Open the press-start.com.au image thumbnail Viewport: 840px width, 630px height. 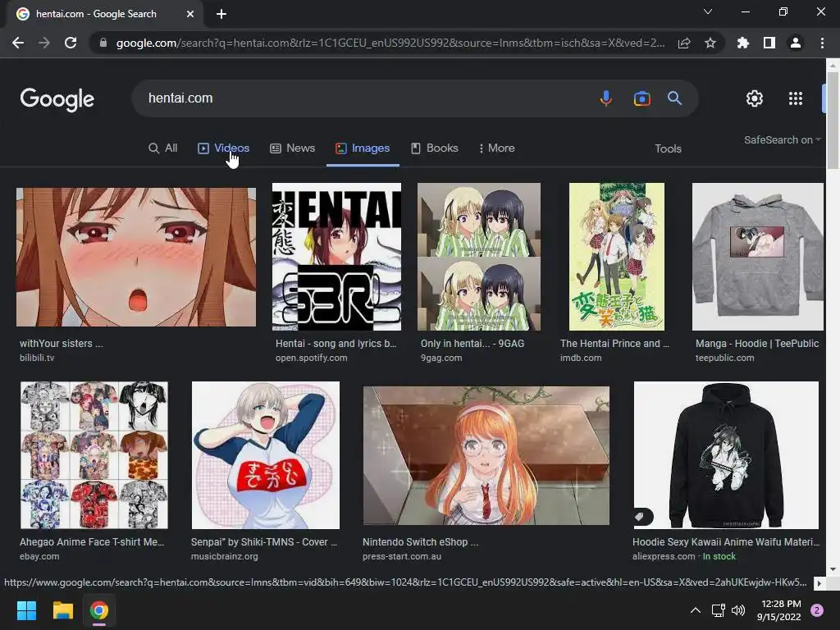point(486,455)
